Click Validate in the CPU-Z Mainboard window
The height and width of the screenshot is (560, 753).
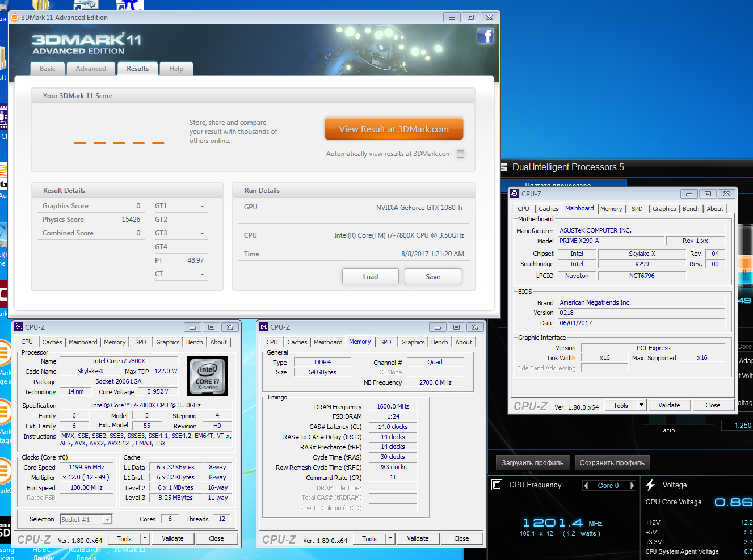click(669, 405)
